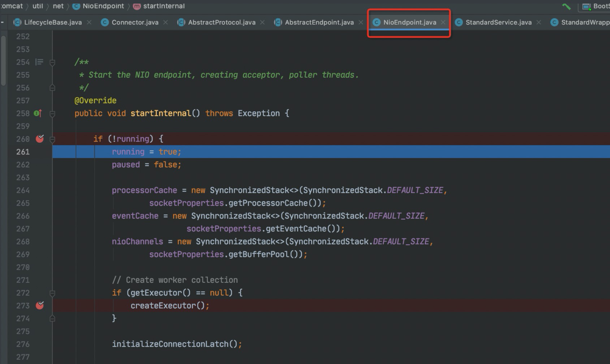Collapse getExecutor if block fold line 272
The image size is (610, 364).
click(x=52, y=293)
